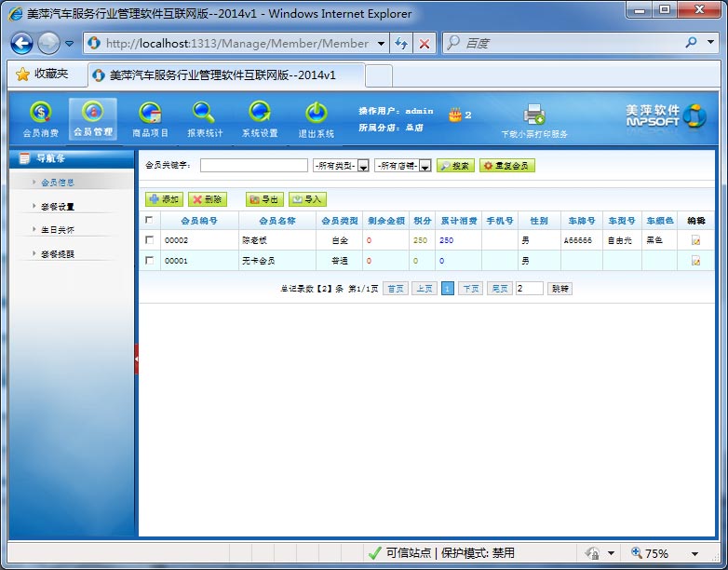
Task: Click the member keyword search input field
Action: (253, 166)
